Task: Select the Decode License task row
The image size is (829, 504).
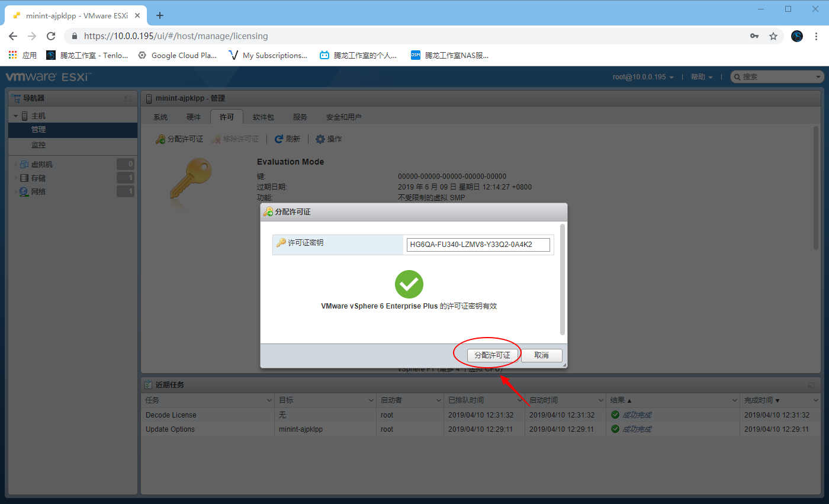Action: click(x=481, y=415)
